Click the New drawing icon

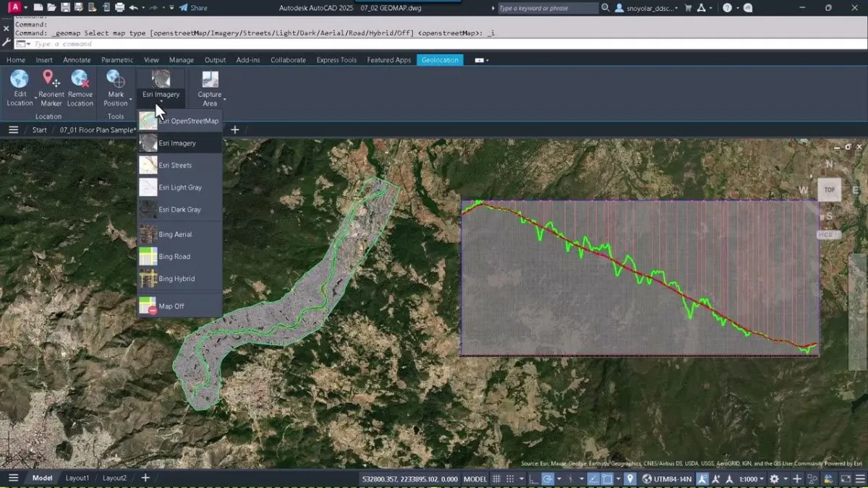(38, 7)
